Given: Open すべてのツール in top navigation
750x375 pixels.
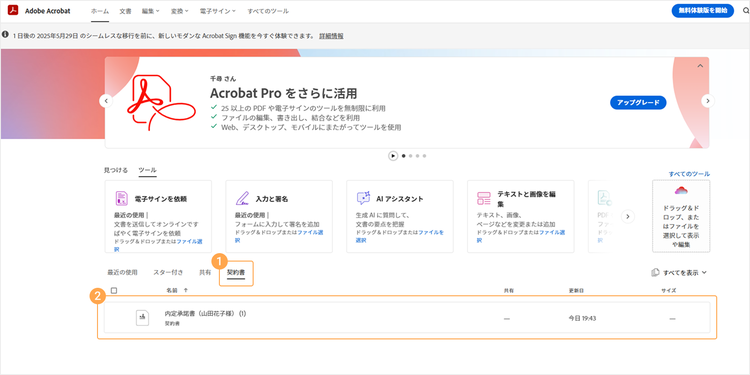Looking at the screenshot, I should 268,11.
